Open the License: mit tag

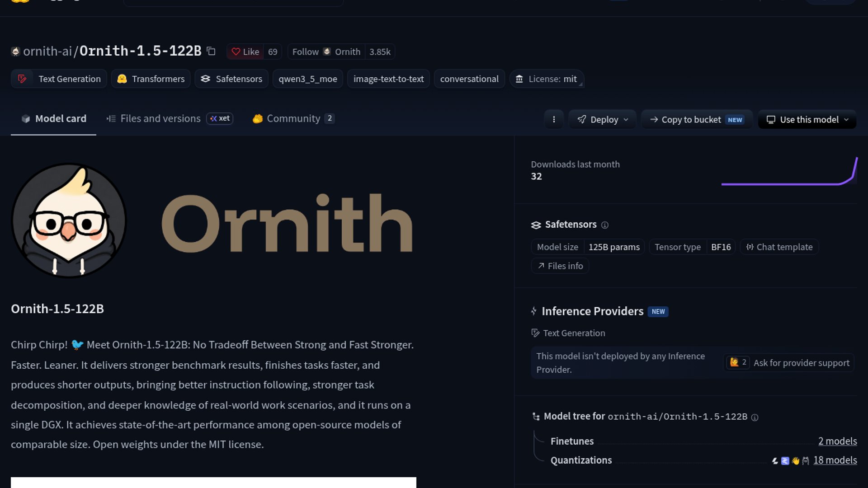tap(547, 79)
